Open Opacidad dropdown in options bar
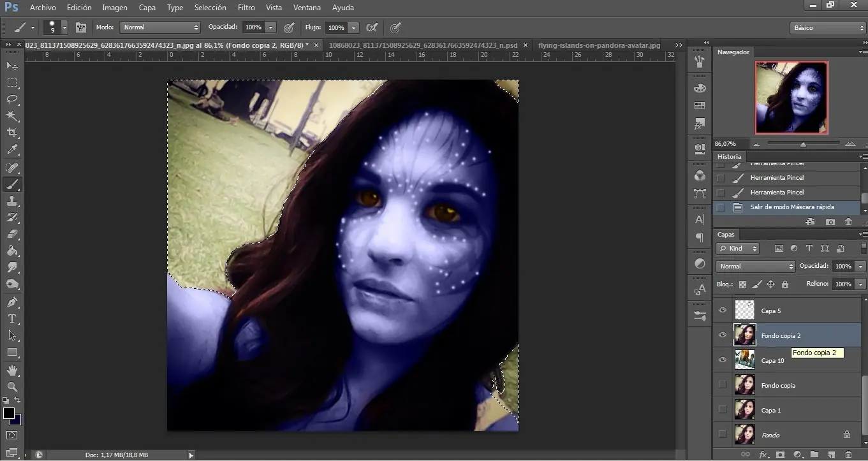868x461 pixels. pyautogui.click(x=271, y=27)
